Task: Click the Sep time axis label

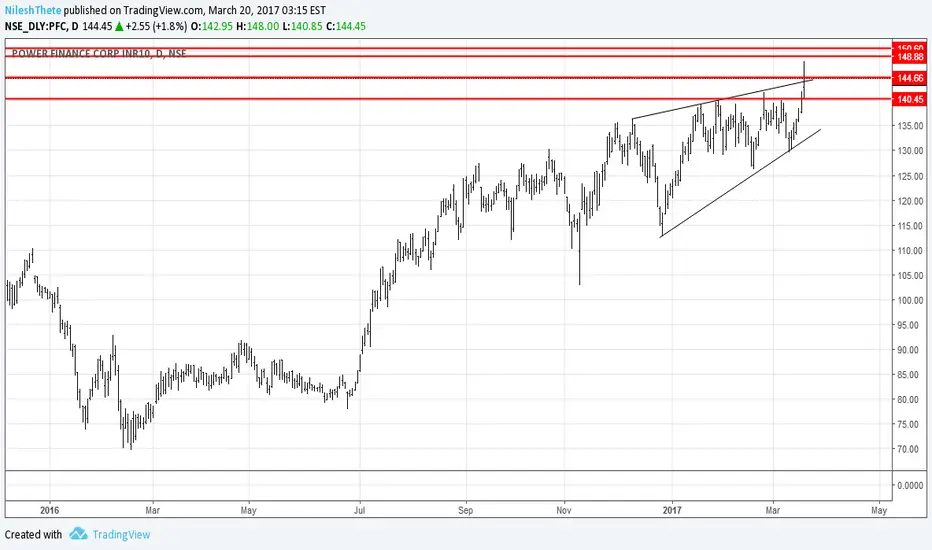Action: [x=465, y=510]
